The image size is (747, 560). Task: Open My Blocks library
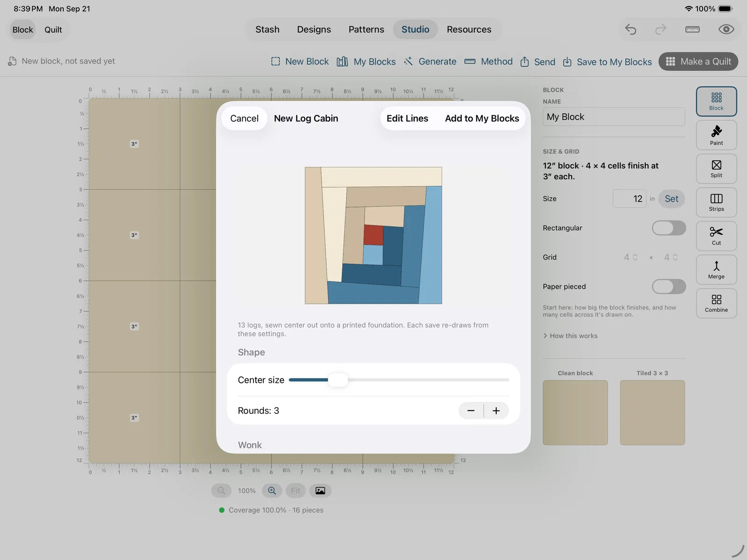(x=366, y=62)
